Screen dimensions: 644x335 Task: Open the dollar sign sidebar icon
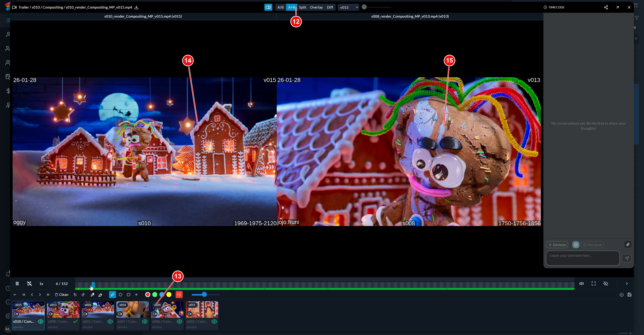8,91
